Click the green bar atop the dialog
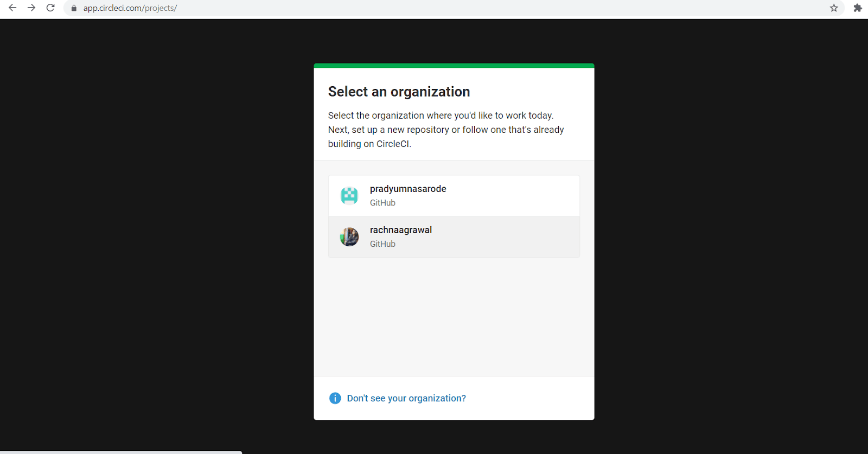 [454, 66]
